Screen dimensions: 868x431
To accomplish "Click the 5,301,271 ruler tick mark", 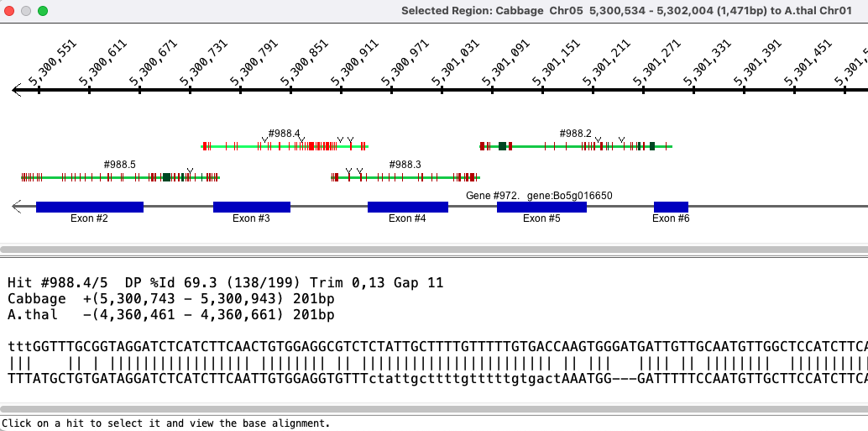I will click(643, 90).
